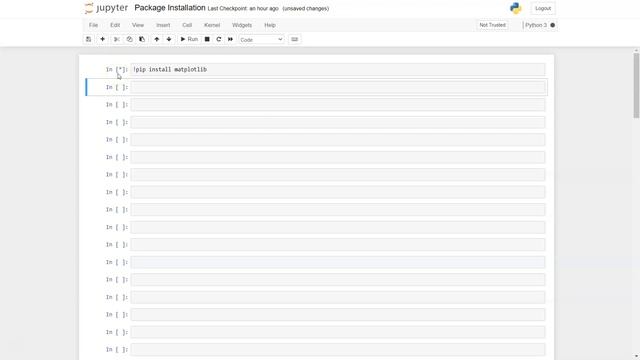The image size is (640, 360).
Task: Rename the notebook title Package Installation
Action: point(170,8)
